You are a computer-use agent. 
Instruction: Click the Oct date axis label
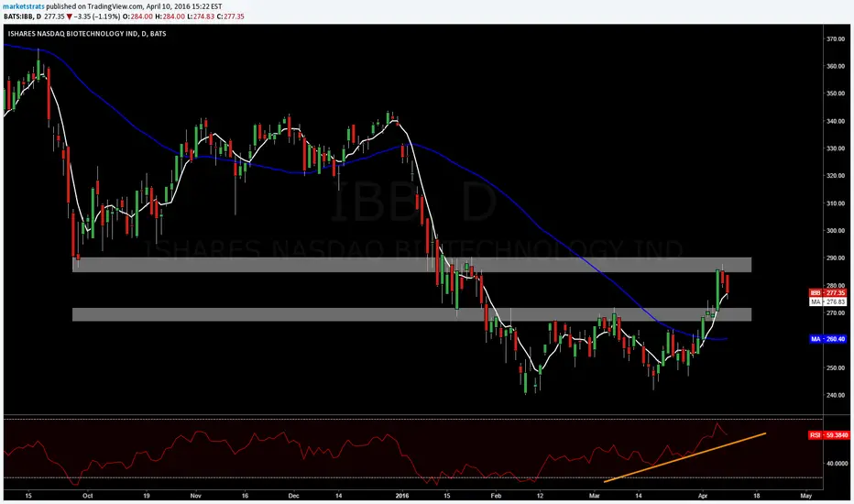coord(87,496)
